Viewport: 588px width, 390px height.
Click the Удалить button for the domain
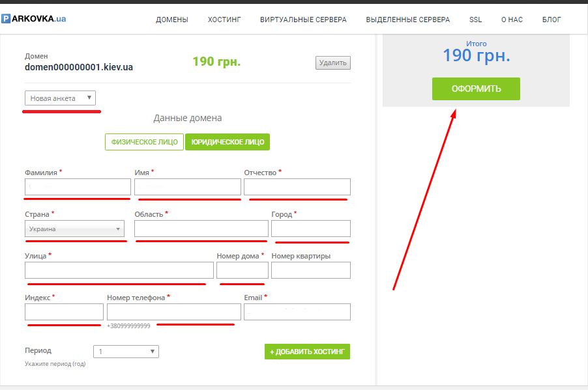point(333,63)
